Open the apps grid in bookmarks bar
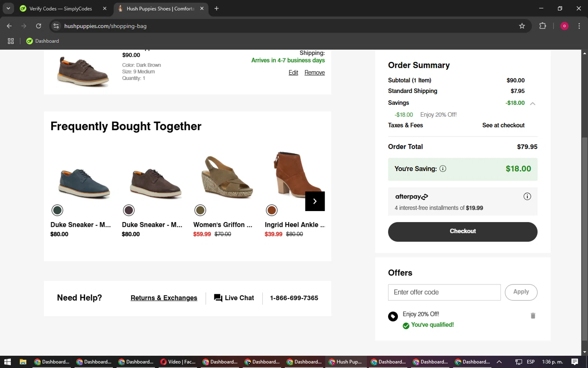The image size is (588, 368). (11, 41)
